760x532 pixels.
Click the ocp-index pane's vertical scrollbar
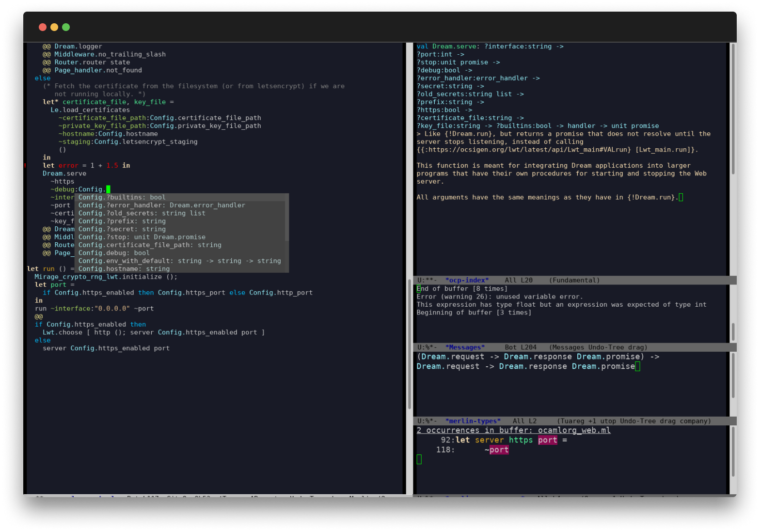point(733,109)
